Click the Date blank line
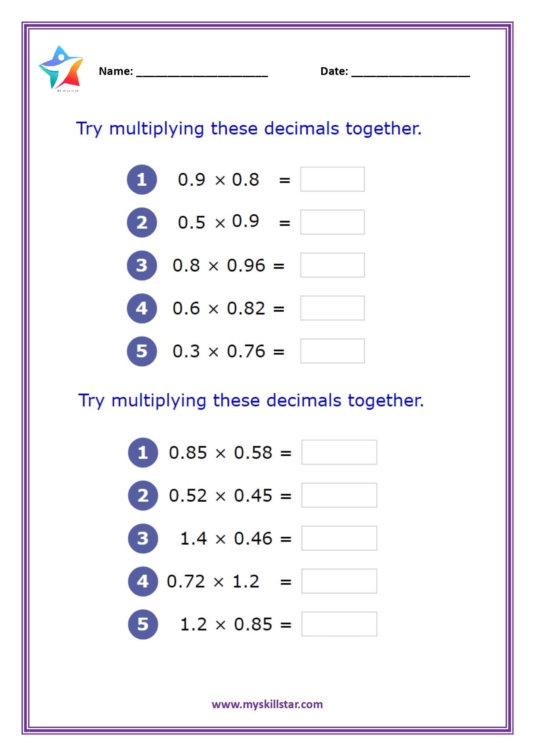The image size is (535, 756). [x=410, y=72]
